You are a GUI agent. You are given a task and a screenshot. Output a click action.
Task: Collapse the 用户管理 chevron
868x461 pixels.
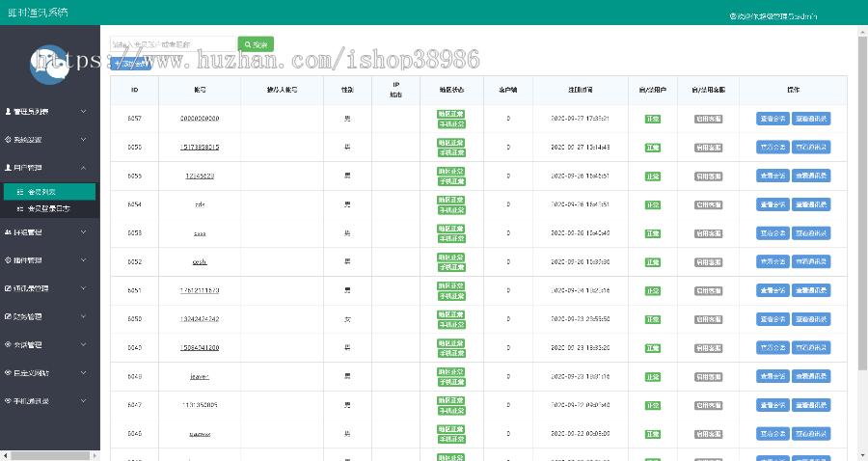[x=84, y=168]
